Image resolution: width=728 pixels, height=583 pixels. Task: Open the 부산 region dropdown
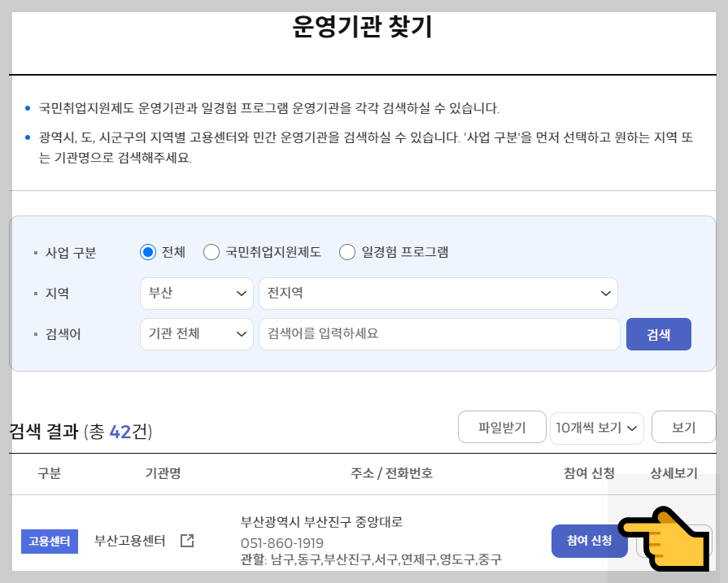click(x=196, y=294)
